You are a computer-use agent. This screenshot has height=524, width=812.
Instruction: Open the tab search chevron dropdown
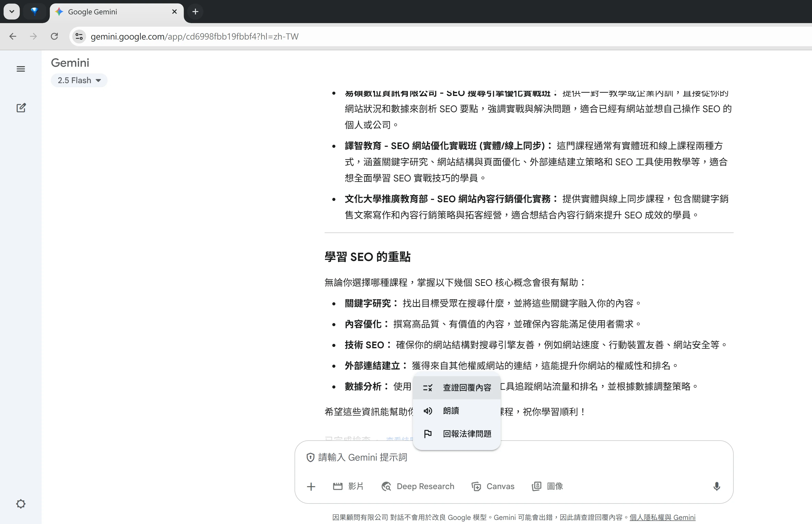(12, 12)
